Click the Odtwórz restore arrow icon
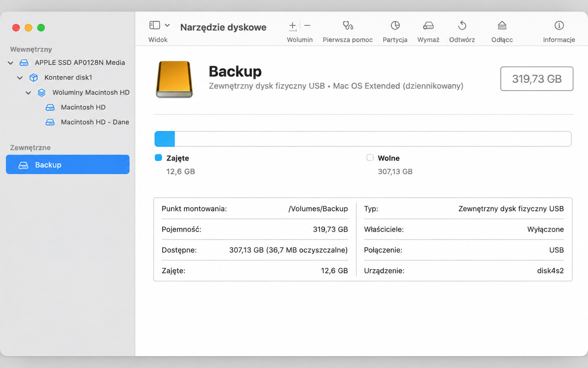The height and width of the screenshot is (368, 588). click(462, 25)
